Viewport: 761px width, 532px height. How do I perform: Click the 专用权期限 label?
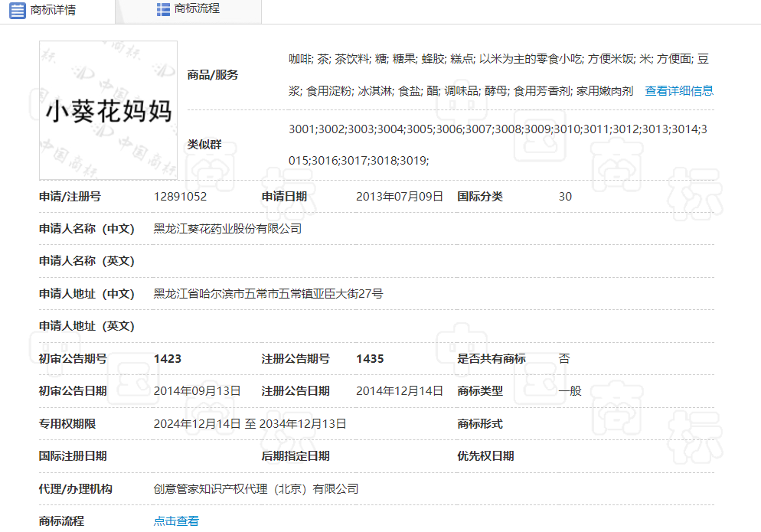[x=67, y=424]
